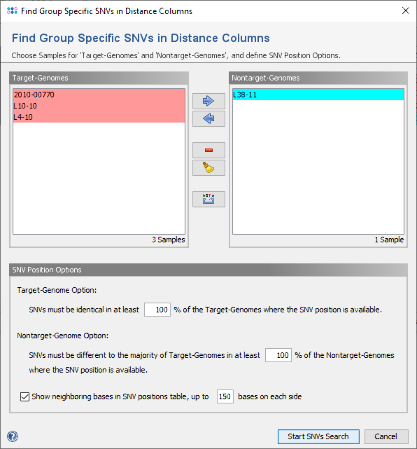Click the '3 Samples' count label
The width and height of the screenshot is (417, 449).
click(x=168, y=240)
